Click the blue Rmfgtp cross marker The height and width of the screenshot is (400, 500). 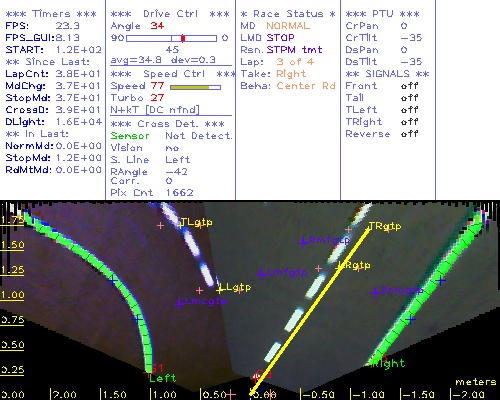(303, 242)
